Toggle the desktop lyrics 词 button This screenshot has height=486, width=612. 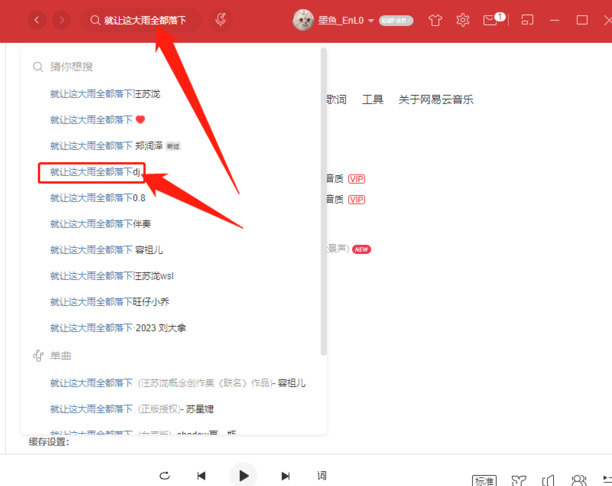pos(322,475)
